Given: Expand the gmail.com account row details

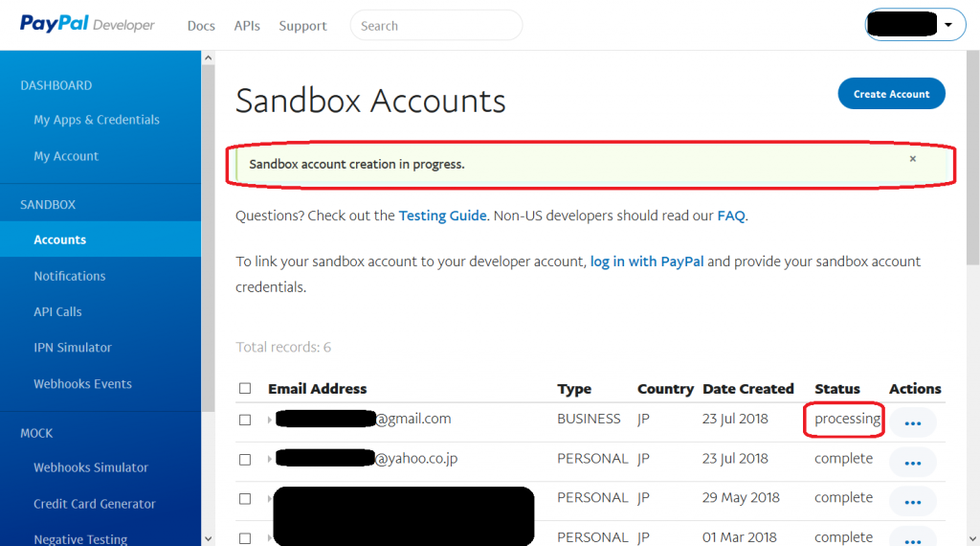Looking at the screenshot, I should [269, 420].
